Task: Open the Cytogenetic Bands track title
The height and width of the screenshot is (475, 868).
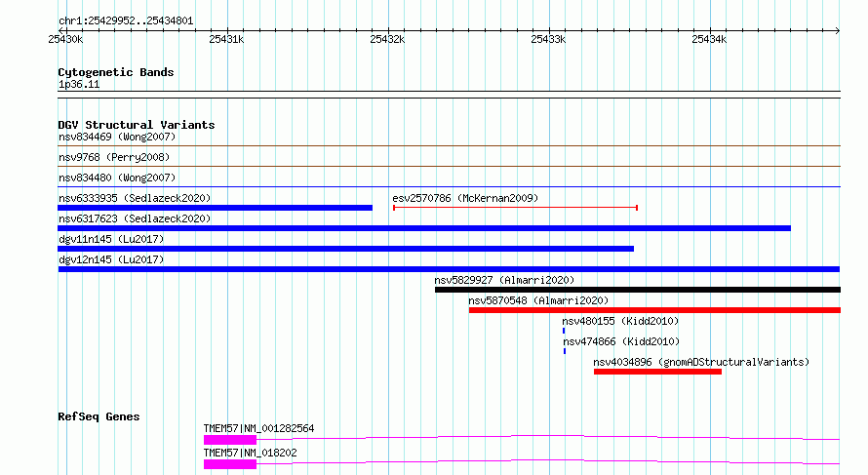Action: coord(116,72)
